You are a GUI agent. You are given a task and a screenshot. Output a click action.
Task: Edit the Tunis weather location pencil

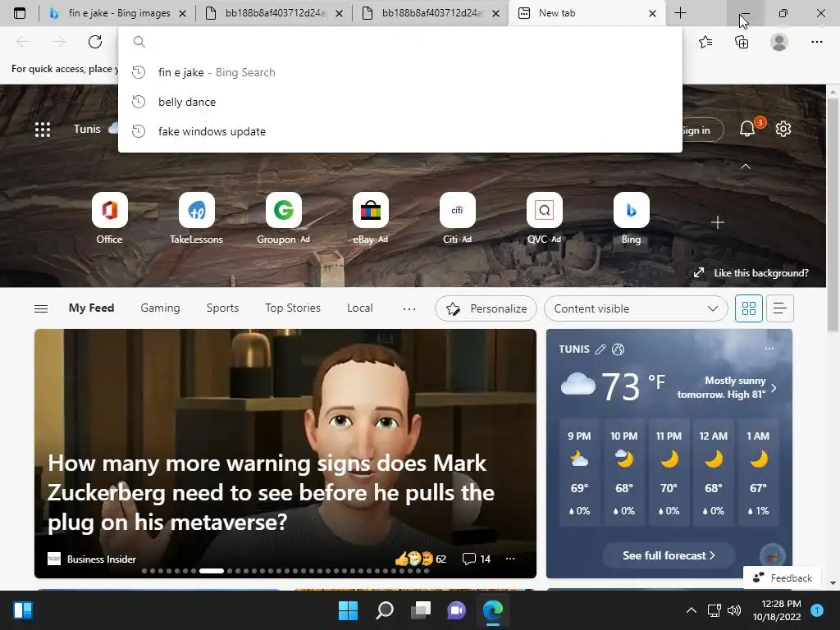pyautogui.click(x=600, y=349)
